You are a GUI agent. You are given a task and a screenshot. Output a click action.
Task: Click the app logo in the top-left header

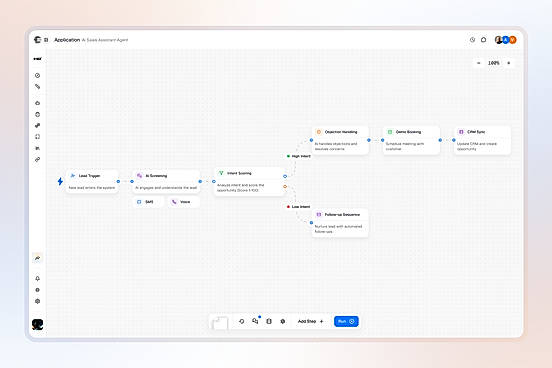[37, 40]
